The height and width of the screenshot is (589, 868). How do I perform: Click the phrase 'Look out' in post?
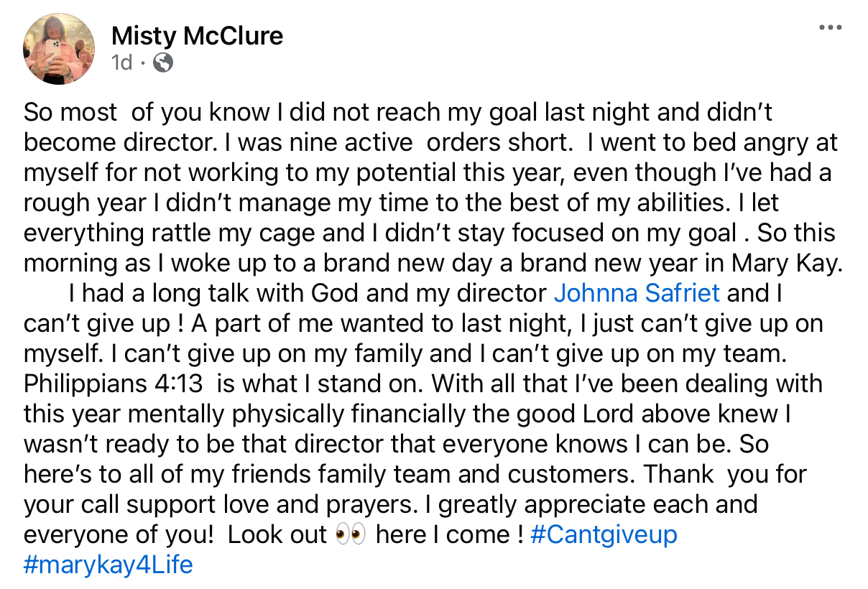[x=277, y=534]
